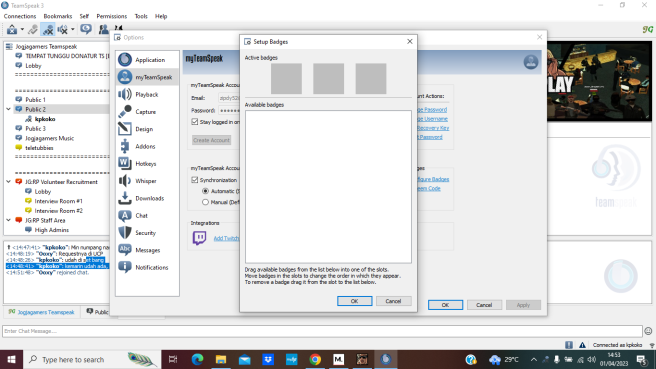Open Hotkeys settings in Options sidebar

pyautogui.click(x=147, y=164)
